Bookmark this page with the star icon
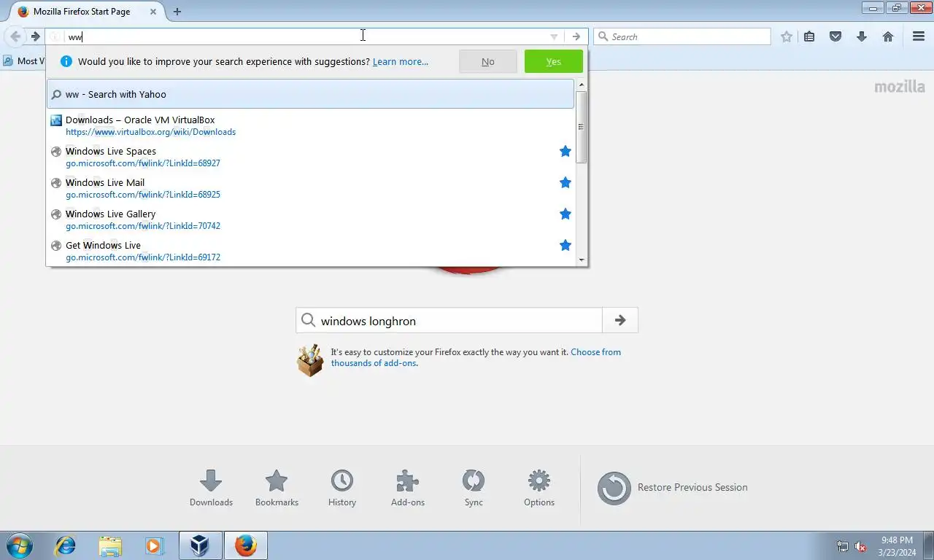Viewport: 934px width, 560px height. point(787,36)
